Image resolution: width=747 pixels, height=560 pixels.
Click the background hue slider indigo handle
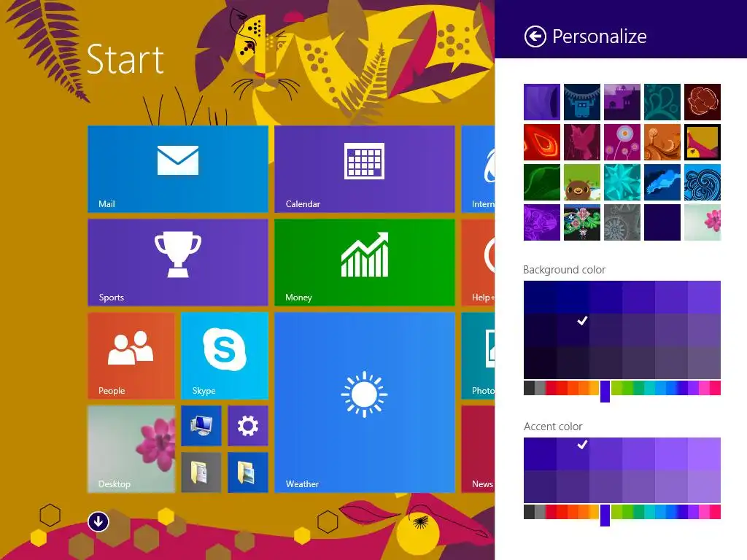point(605,392)
